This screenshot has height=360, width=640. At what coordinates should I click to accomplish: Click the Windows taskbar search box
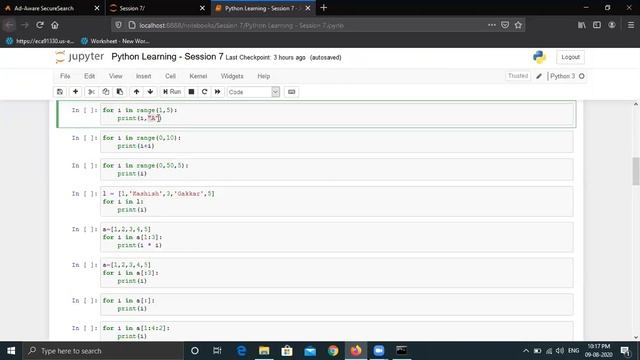[103, 351]
